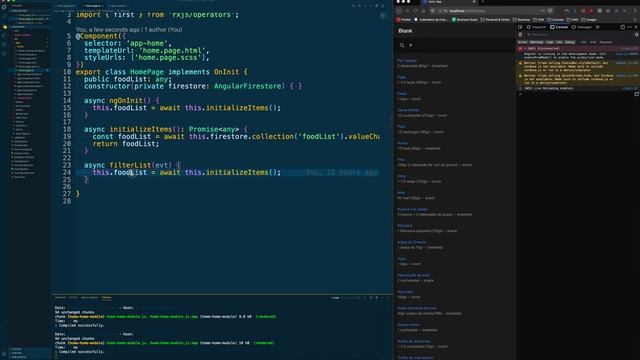Go to the Firefox home page
The height and width of the screenshot is (360, 640).
[424, 11]
